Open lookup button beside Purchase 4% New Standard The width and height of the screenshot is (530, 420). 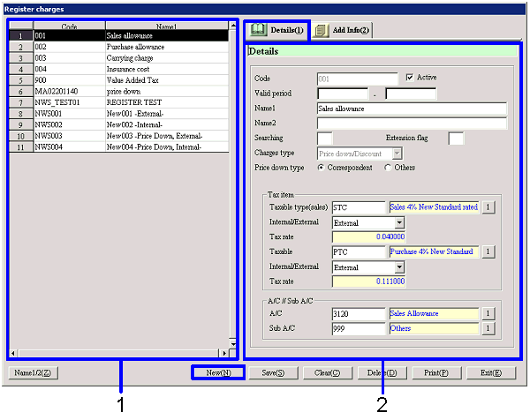pyautogui.click(x=488, y=251)
